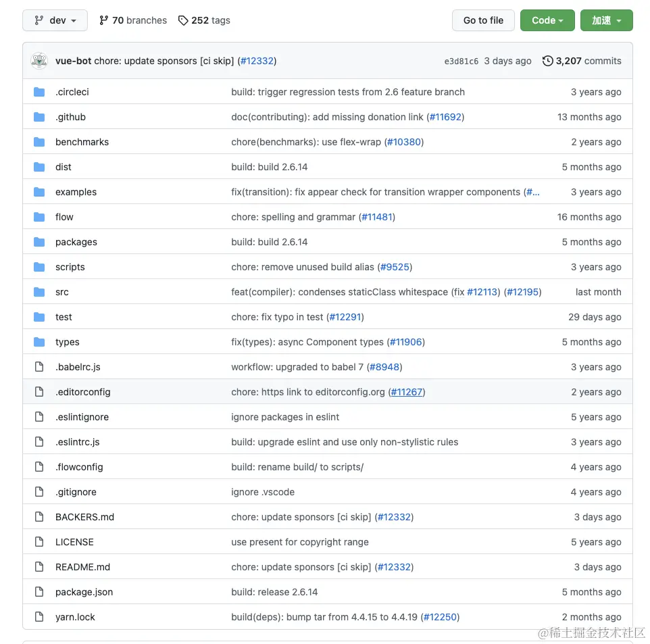Image resolution: width=650 pixels, height=644 pixels.
Task: Click the types folder icon
Action: pos(39,342)
